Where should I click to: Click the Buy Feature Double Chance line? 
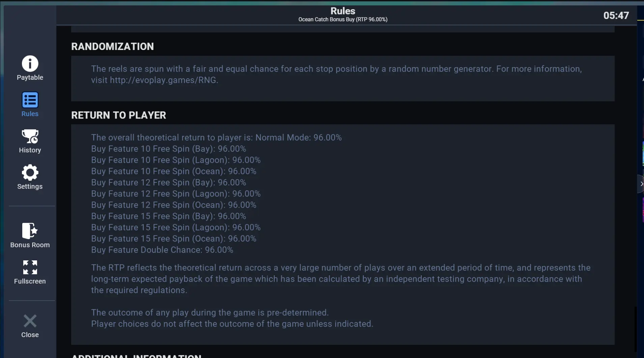162,250
